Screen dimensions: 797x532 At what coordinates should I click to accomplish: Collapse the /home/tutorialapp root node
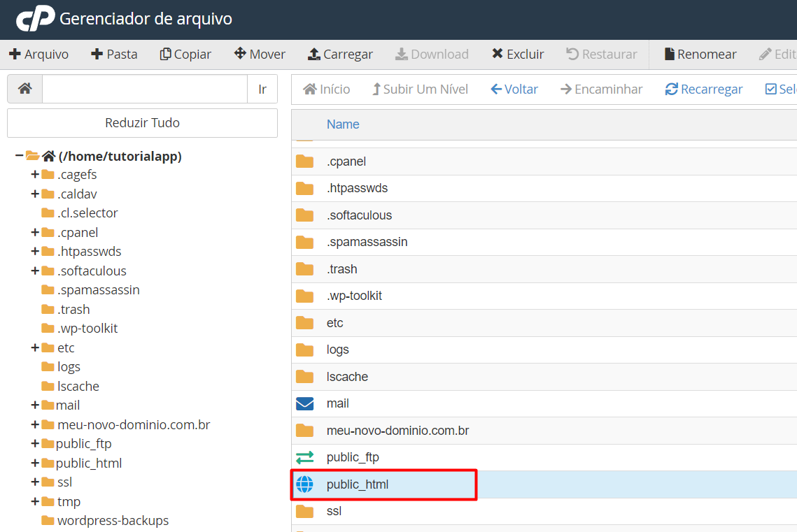click(19, 155)
